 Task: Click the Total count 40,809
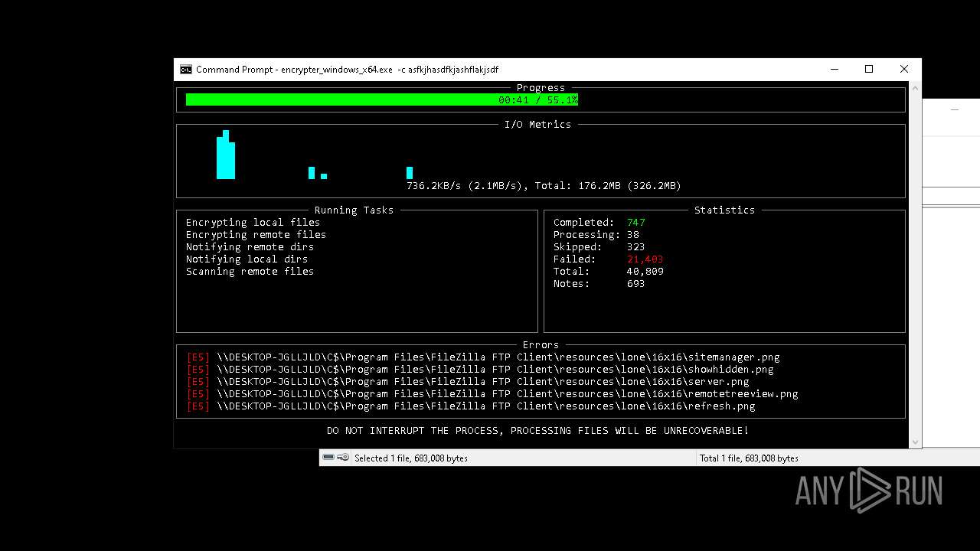point(645,272)
